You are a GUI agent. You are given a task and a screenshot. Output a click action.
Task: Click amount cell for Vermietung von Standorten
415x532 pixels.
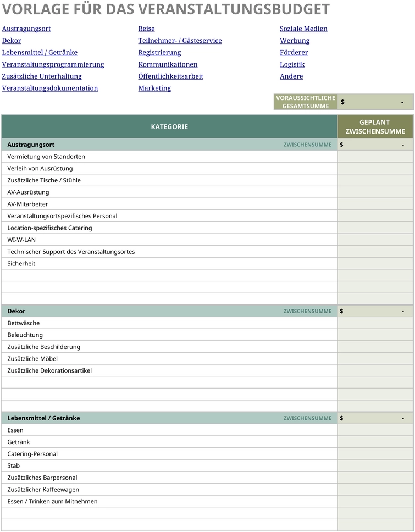(375, 157)
